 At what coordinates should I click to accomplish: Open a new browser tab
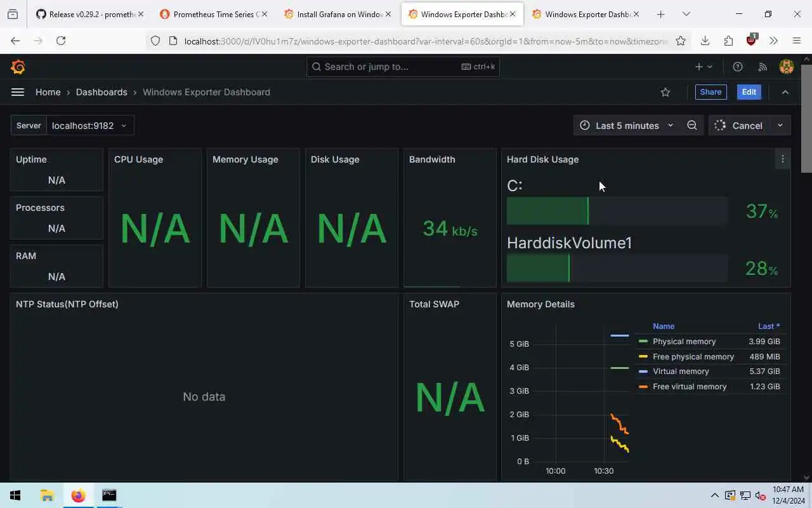pyautogui.click(x=660, y=14)
